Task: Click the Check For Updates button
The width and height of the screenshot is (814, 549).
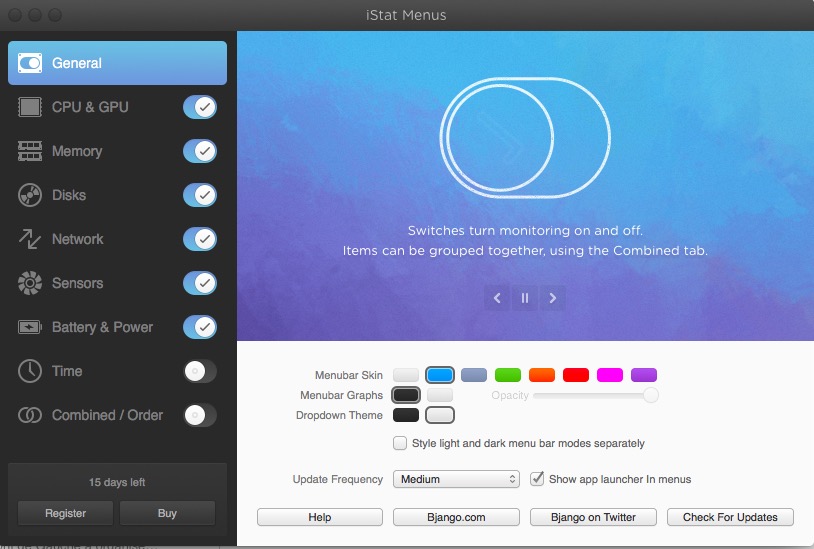Action: 730,517
